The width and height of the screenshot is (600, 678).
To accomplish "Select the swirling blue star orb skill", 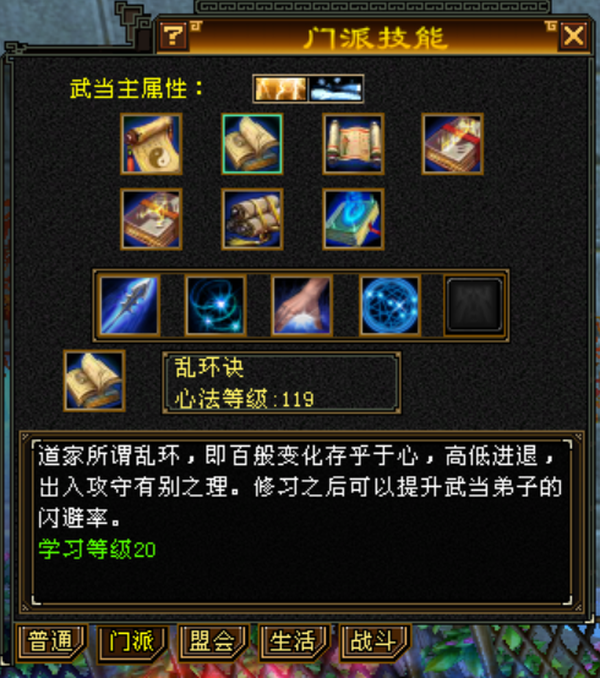I will pos(216,305).
